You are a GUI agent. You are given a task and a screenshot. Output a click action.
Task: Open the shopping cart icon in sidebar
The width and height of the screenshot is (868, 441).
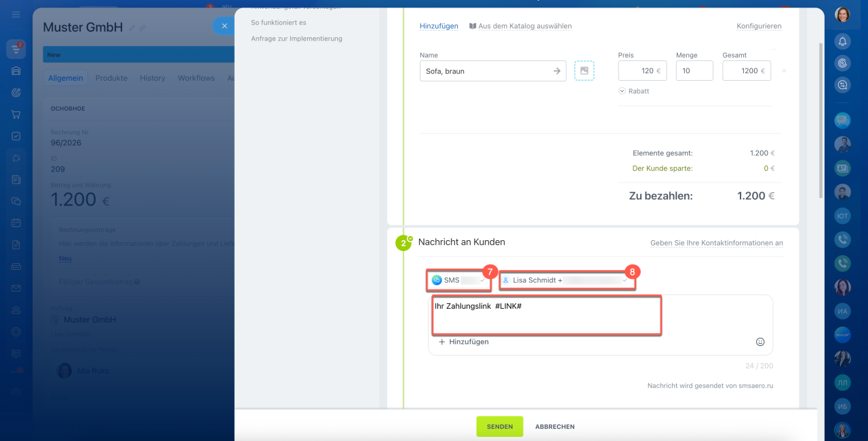pyautogui.click(x=16, y=114)
